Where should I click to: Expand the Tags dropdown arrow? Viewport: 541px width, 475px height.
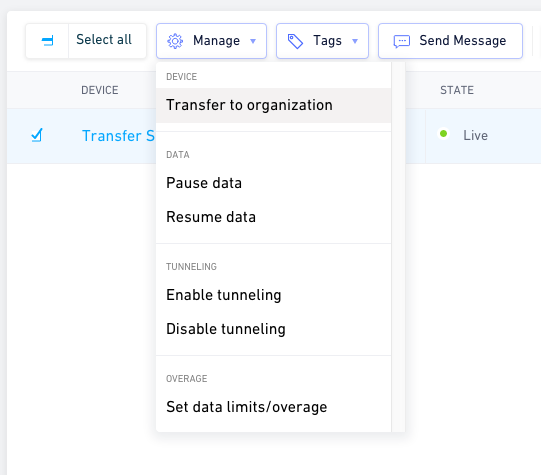pyautogui.click(x=355, y=41)
